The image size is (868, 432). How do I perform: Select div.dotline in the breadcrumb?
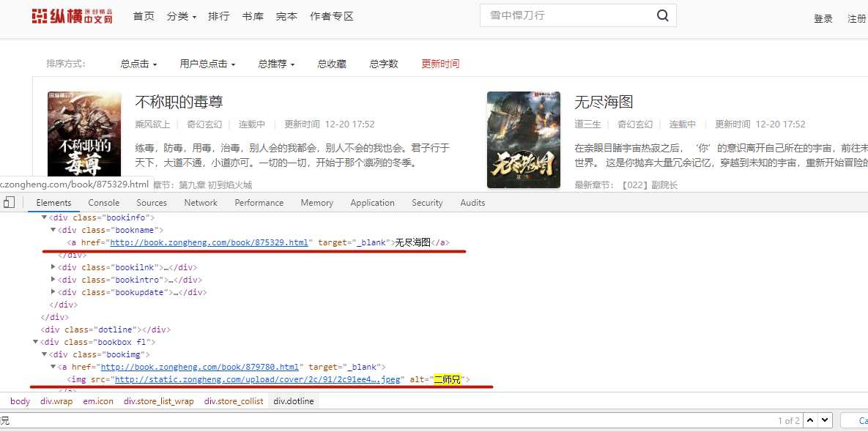(x=294, y=401)
